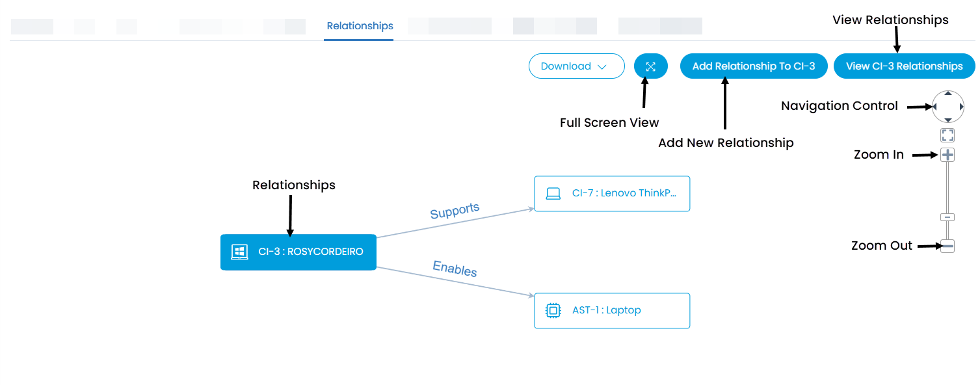Open Full Screen View of the relationship map
Image resolution: width=980 pixels, height=385 pixels.
(x=650, y=66)
